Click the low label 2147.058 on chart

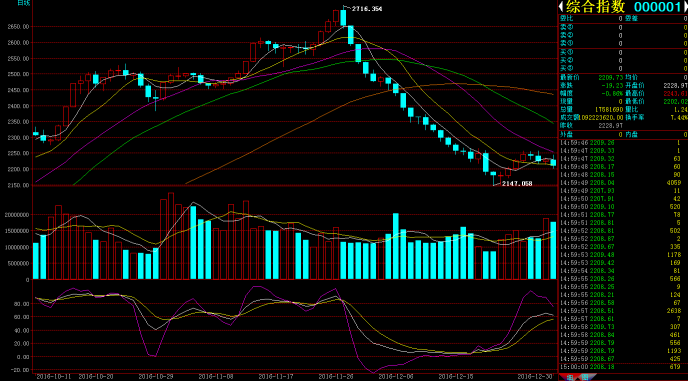(517, 183)
